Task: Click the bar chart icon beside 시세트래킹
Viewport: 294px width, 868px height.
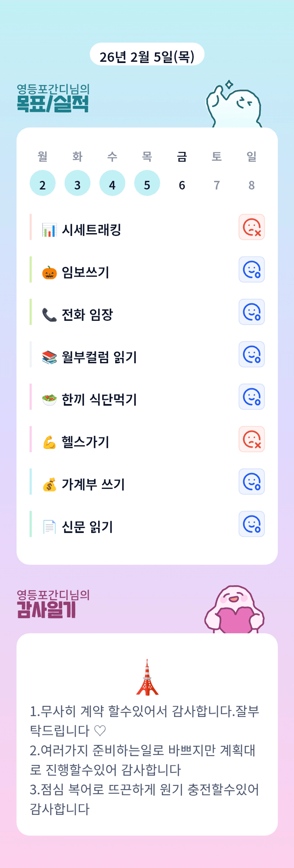Action: coord(49,230)
